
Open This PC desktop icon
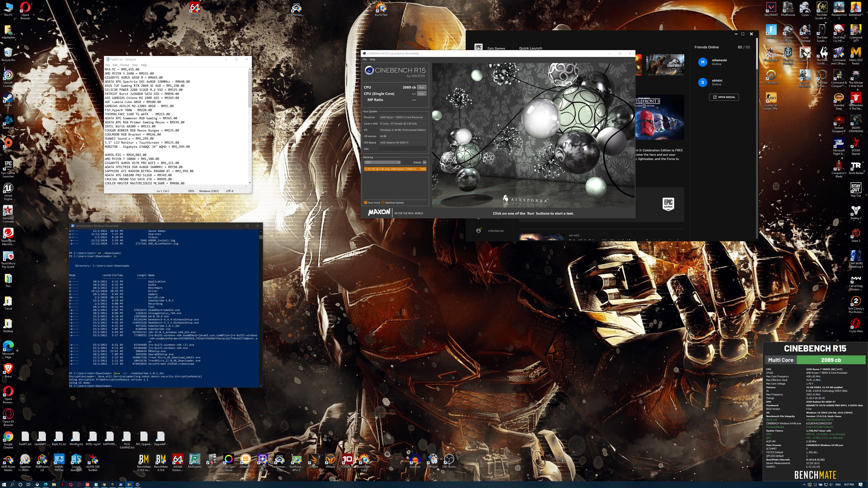pos(8,9)
